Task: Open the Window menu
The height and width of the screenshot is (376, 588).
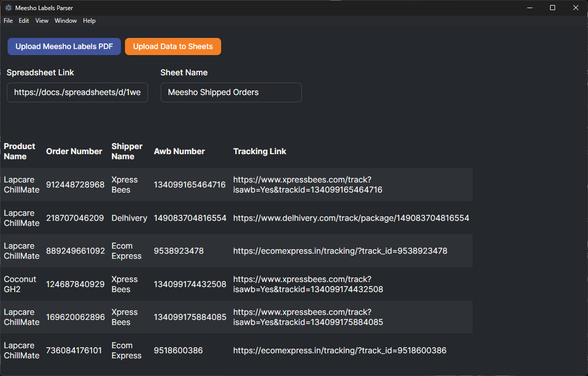Action: point(66,21)
